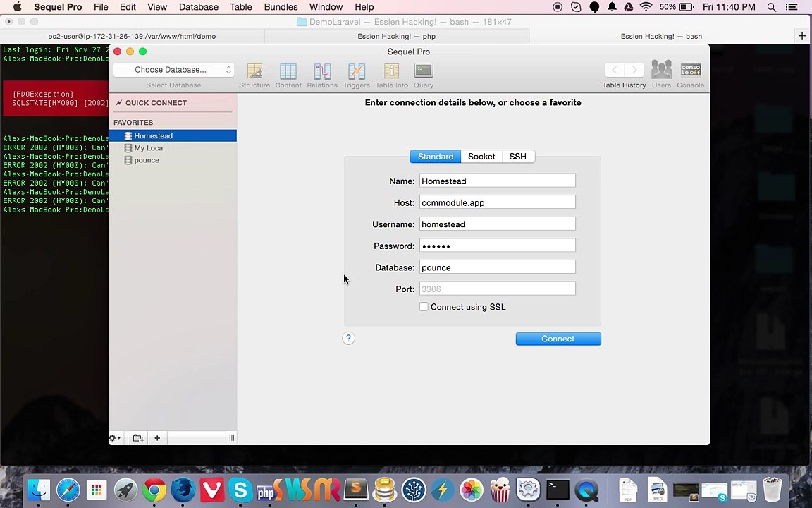This screenshot has width=812, height=508.
Task: Open the Bundles menu
Action: [281, 7]
